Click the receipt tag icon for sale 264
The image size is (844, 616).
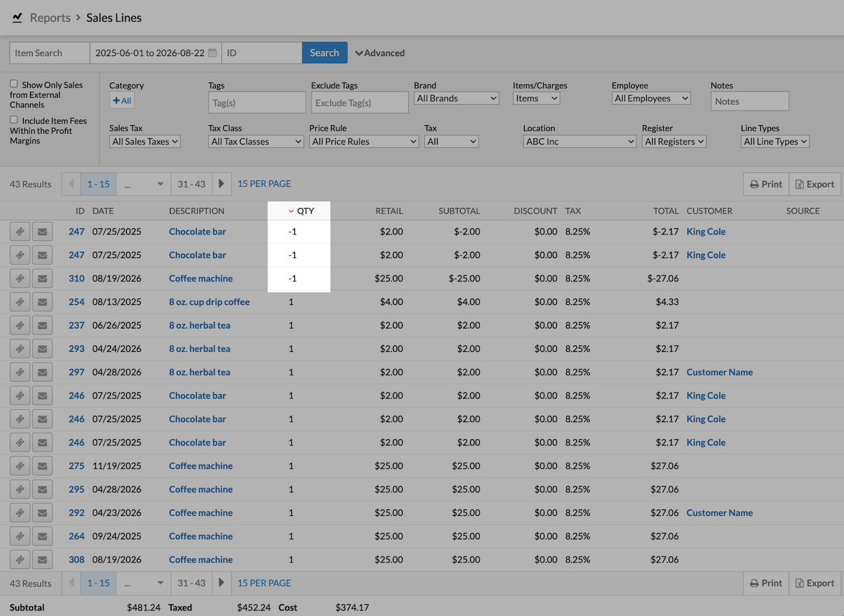pyautogui.click(x=20, y=536)
